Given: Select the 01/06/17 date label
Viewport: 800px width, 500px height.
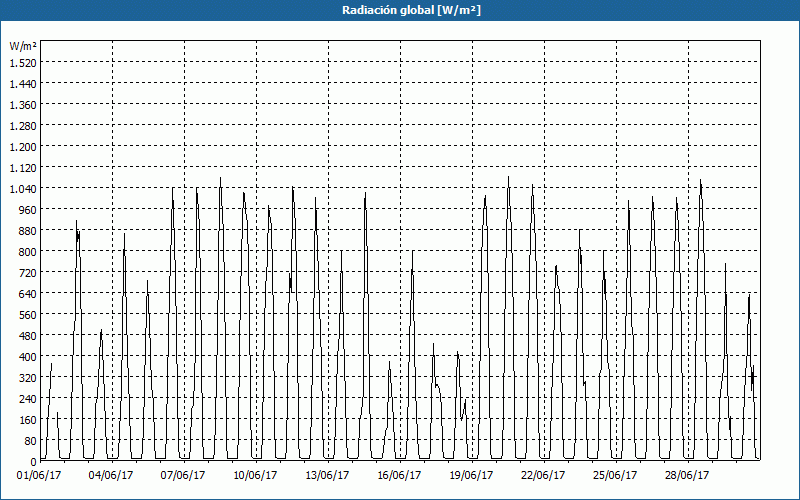Looking at the screenshot, I should [39, 476].
